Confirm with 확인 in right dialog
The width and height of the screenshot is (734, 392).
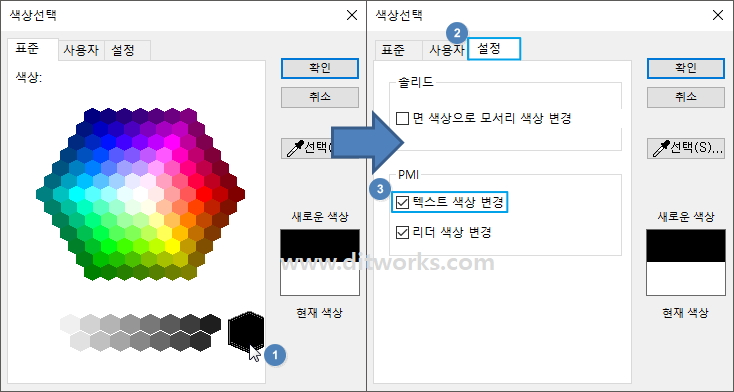pyautogui.click(x=686, y=68)
